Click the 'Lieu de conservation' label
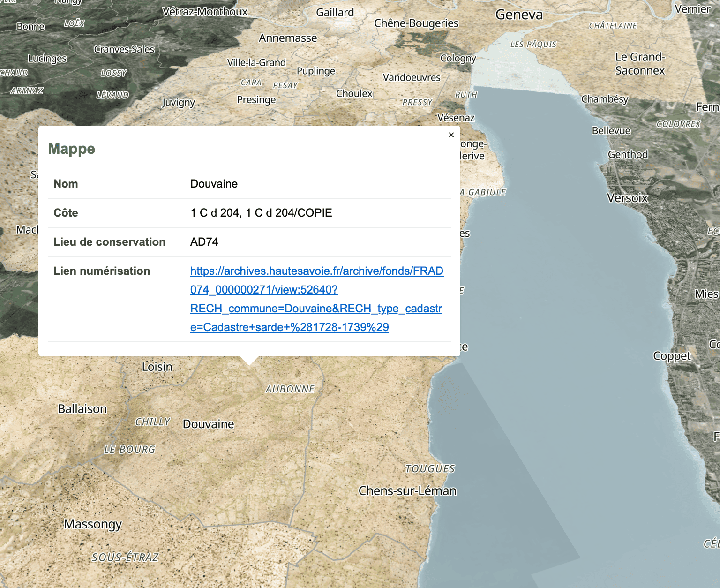The image size is (720, 588). click(x=110, y=242)
